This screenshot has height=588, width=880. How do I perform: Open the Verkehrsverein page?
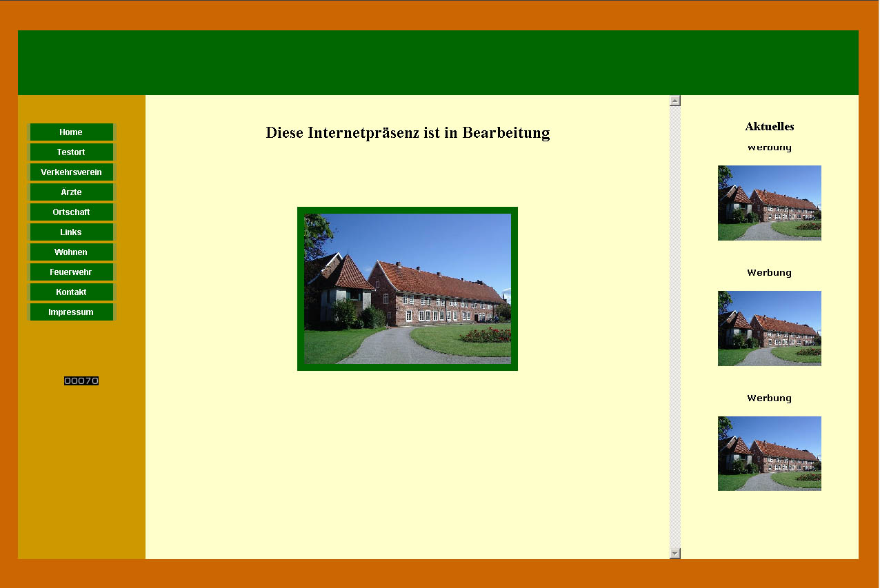coord(71,172)
